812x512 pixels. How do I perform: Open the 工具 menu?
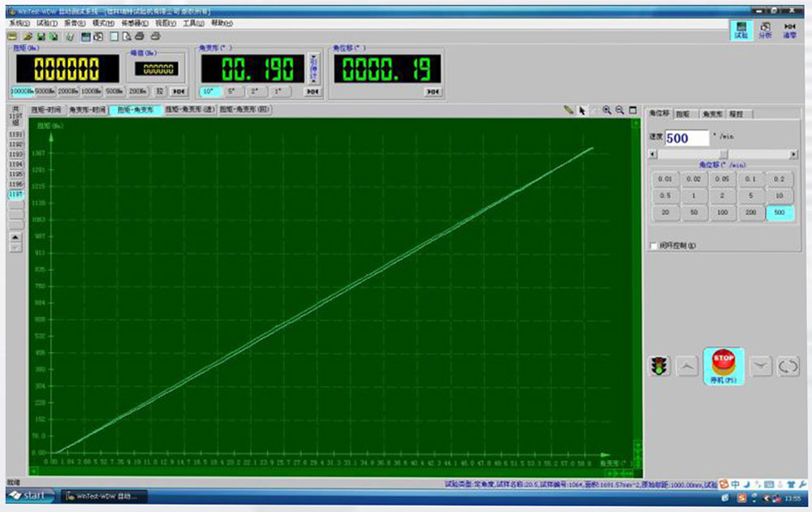click(193, 23)
